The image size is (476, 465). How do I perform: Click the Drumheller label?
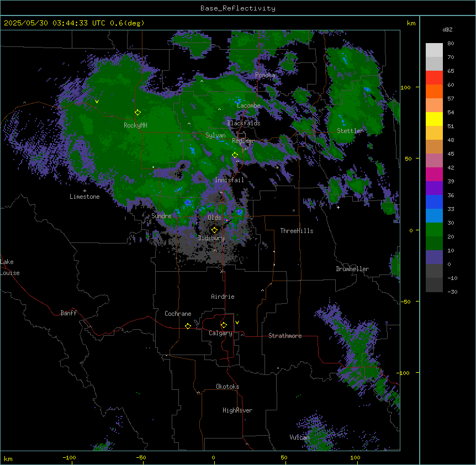[352, 269]
